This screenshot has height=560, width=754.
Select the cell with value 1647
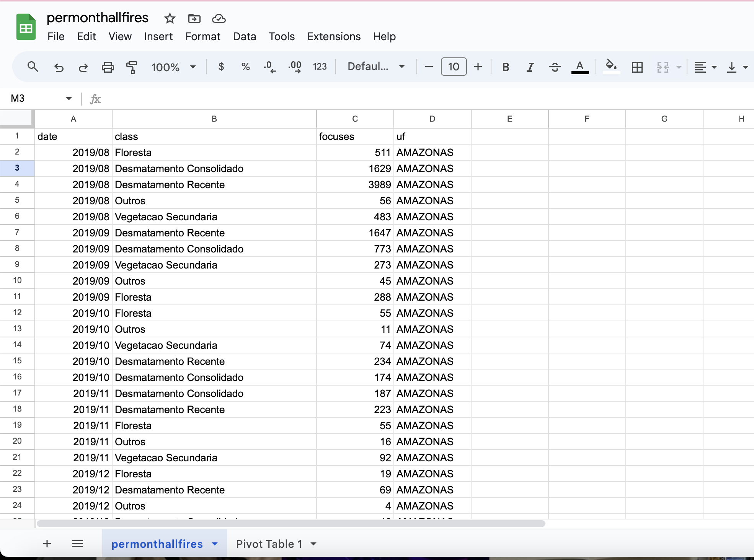click(x=355, y=233)
